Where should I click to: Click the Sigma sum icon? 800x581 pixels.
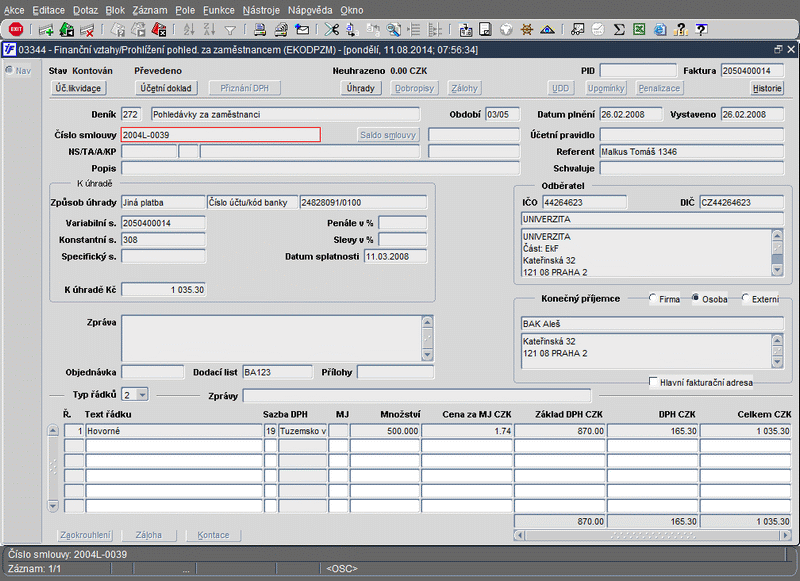[x=617, y=30]
